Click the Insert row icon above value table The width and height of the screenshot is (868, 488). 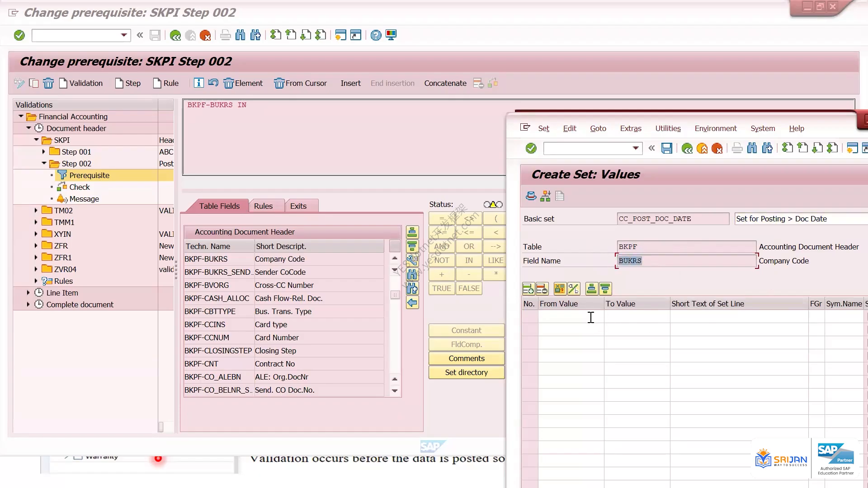coord(528,288)
